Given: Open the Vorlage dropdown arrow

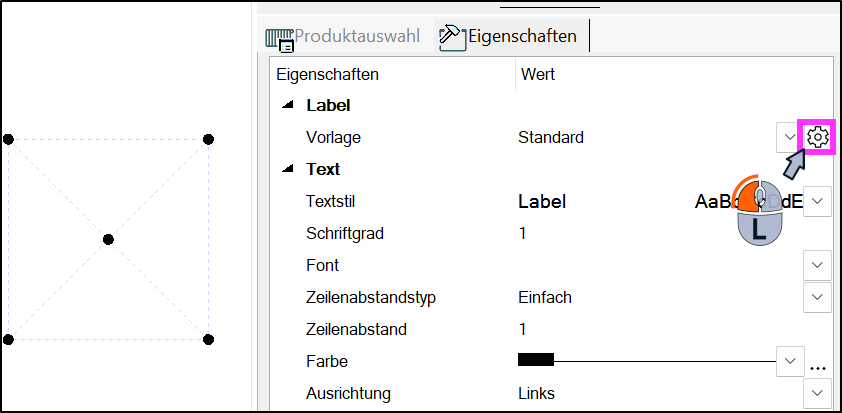Looking at the screenshot, I should tap(787, 137).
